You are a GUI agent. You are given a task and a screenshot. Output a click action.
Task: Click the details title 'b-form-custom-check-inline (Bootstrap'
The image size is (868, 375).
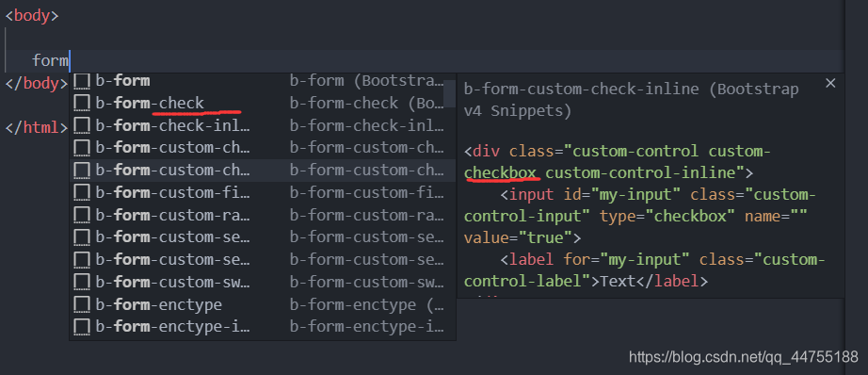tap(631, 90)
